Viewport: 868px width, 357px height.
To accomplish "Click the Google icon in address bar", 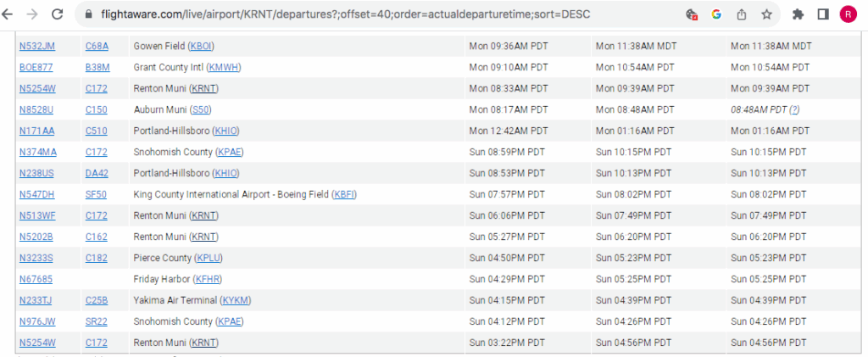I will tap(716, 14).
